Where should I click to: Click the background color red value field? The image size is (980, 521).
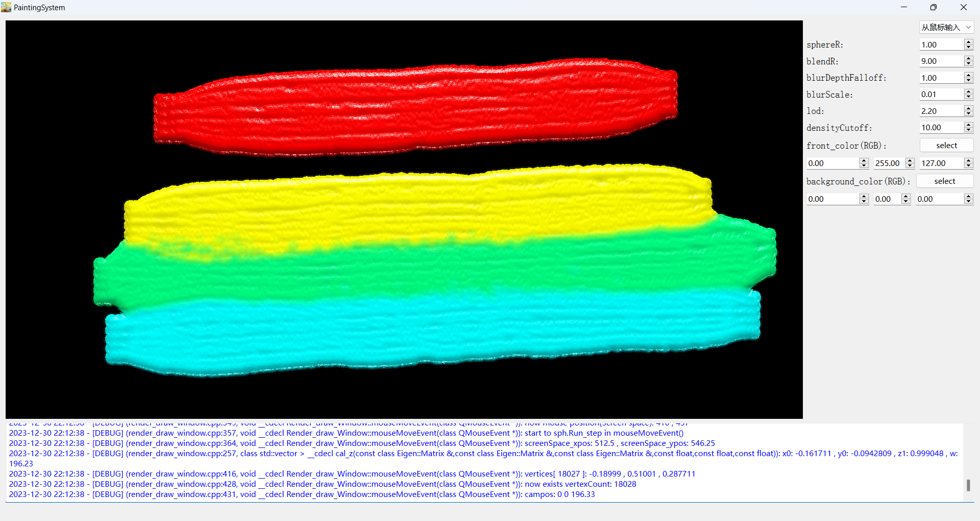[832, 199]
